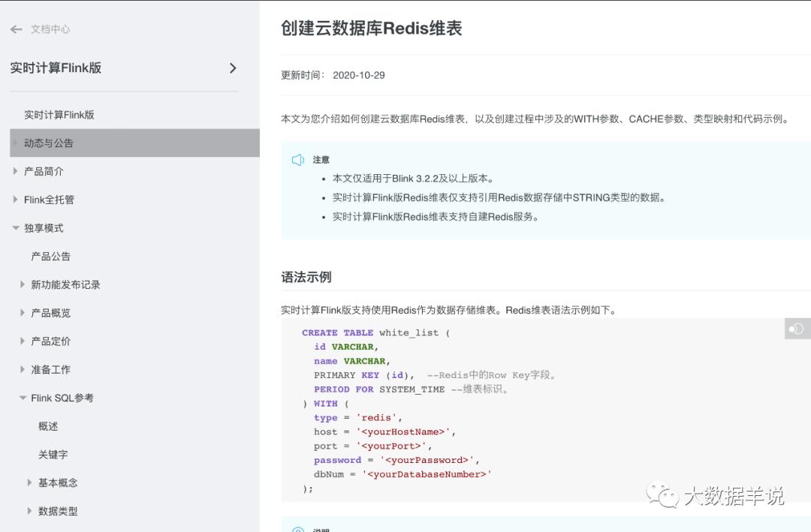Click the 语法示例 section heading
Screen dimensions: 811x532
click(306, 277)
